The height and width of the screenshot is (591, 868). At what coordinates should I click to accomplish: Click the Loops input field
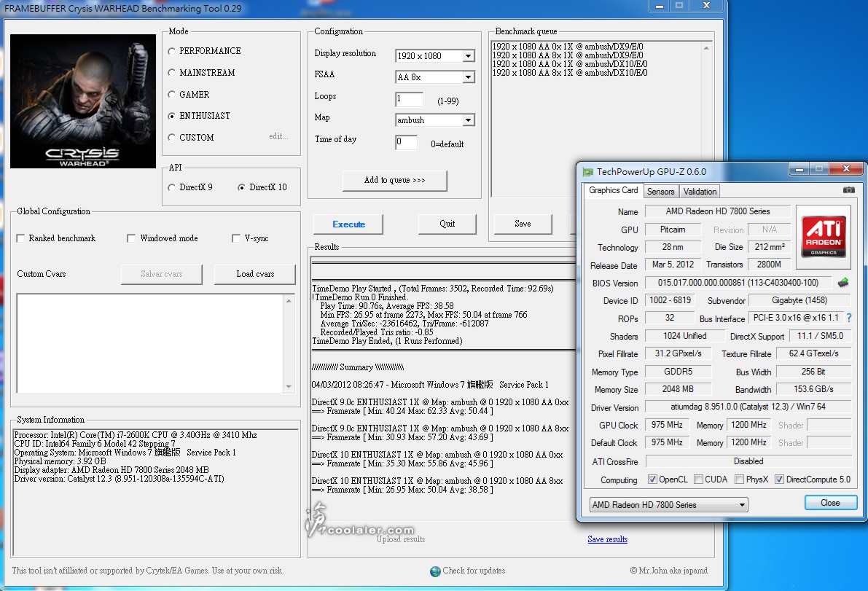pos(409,100)
